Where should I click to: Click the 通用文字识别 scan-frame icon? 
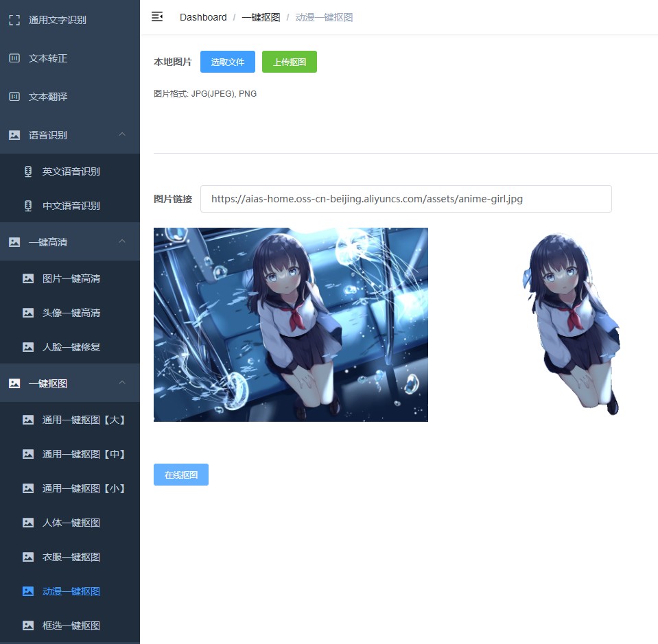(14, 20)
